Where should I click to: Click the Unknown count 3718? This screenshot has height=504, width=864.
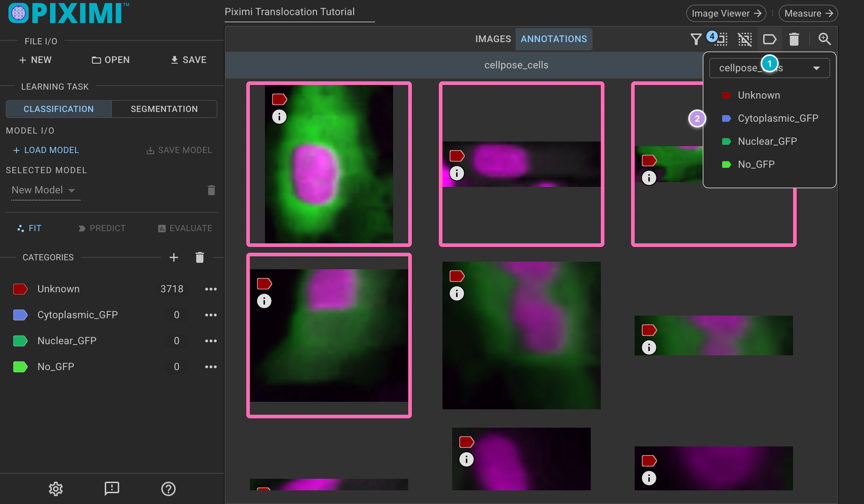[x=172, y=289]
